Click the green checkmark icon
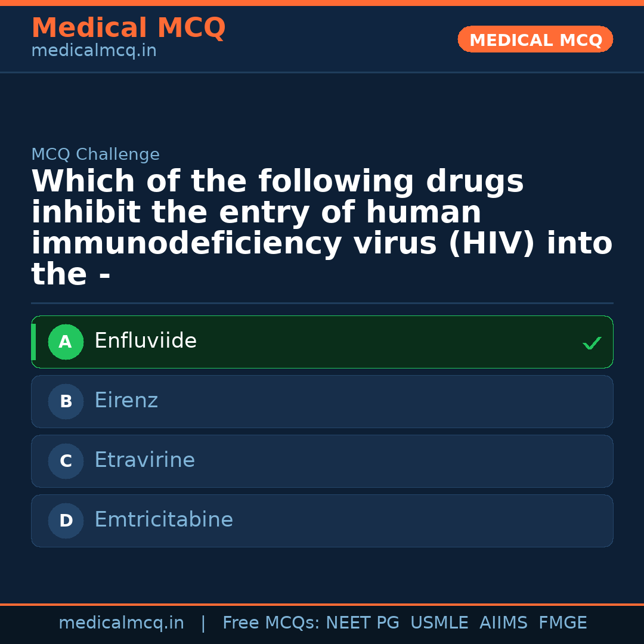This screenshot has height=644, width=644. click(592, 343)
